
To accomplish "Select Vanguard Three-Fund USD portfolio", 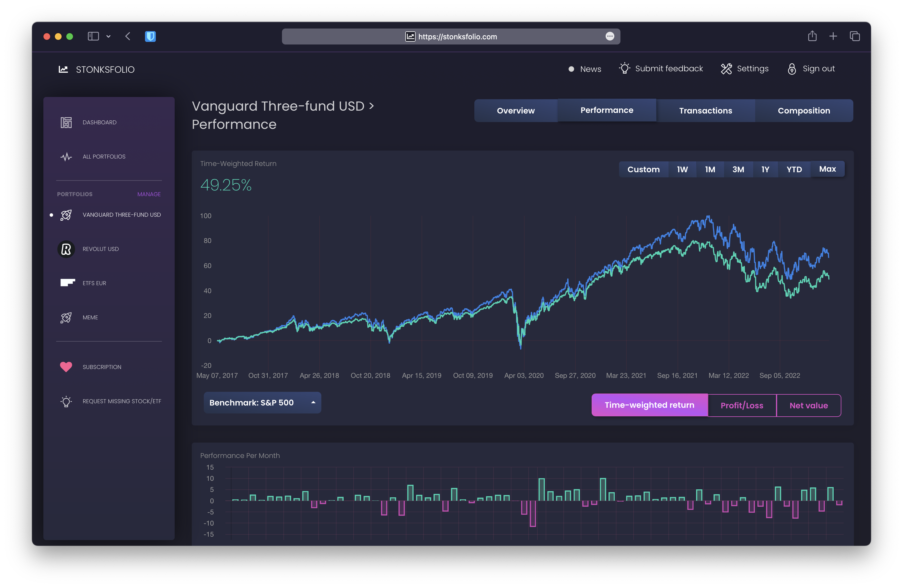I will (x=121, y=215).
